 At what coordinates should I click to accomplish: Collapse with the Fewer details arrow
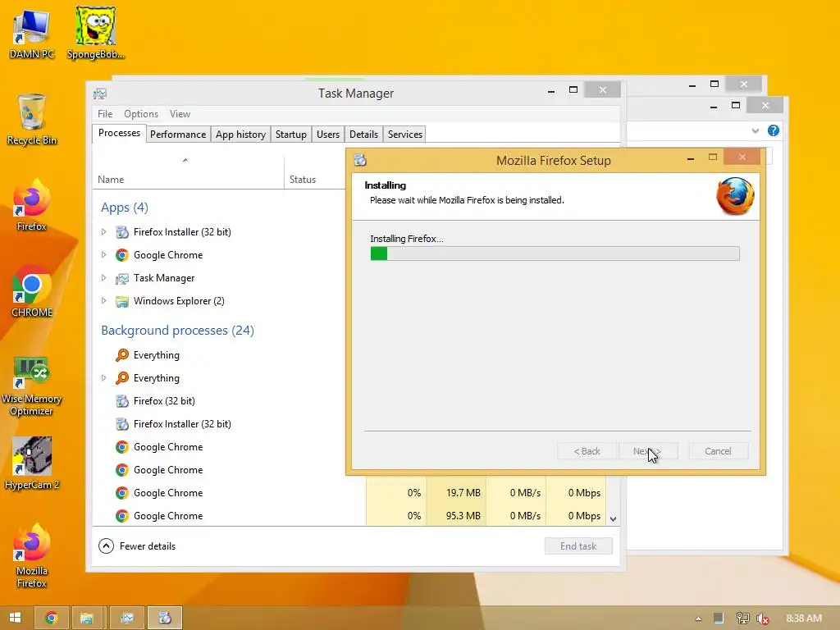106,546
